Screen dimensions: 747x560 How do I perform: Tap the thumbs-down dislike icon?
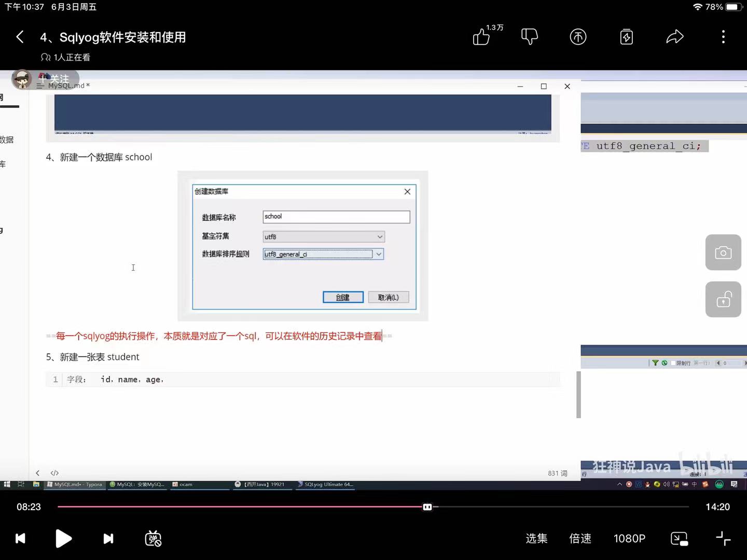pyautogui.click(x=530, y=37)
